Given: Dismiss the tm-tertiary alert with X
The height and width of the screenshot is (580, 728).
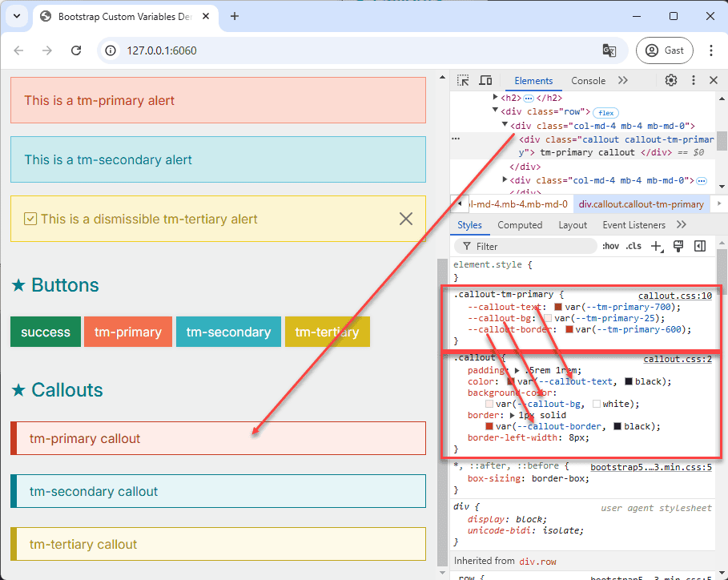Looking at the screenshot, I should (406, 219).
